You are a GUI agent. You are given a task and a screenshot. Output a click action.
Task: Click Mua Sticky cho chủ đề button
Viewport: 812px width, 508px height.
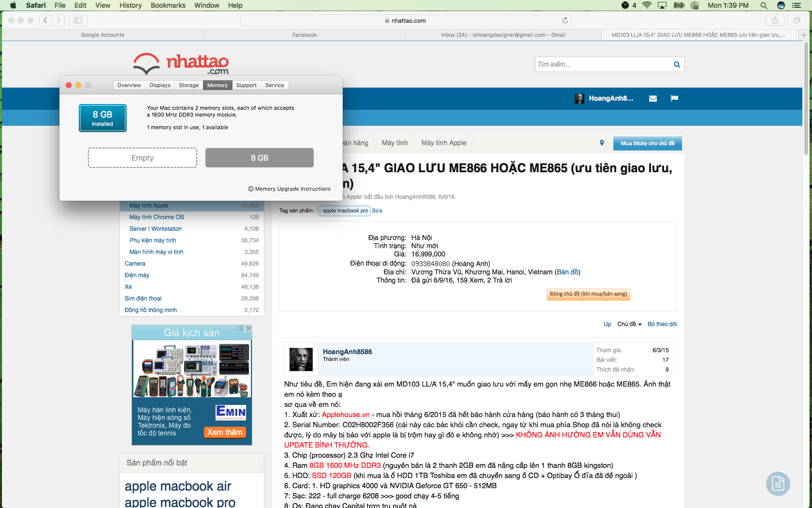[647, 143]
